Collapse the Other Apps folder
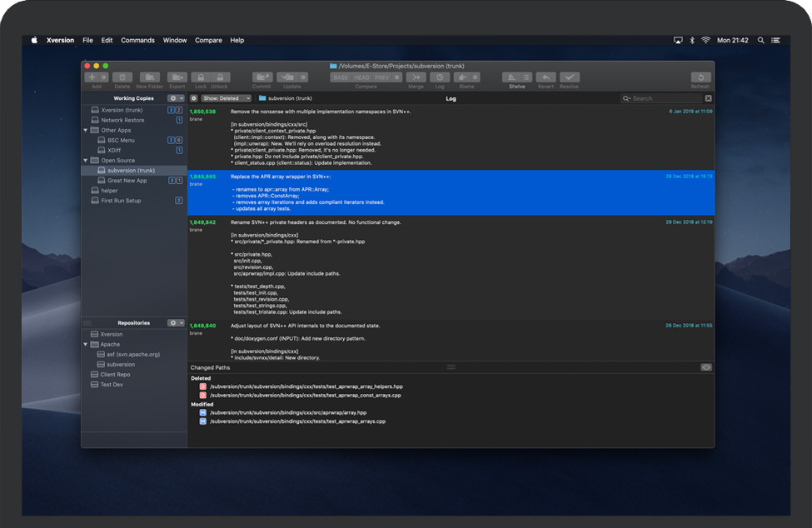812x528 pixels. 86,130
